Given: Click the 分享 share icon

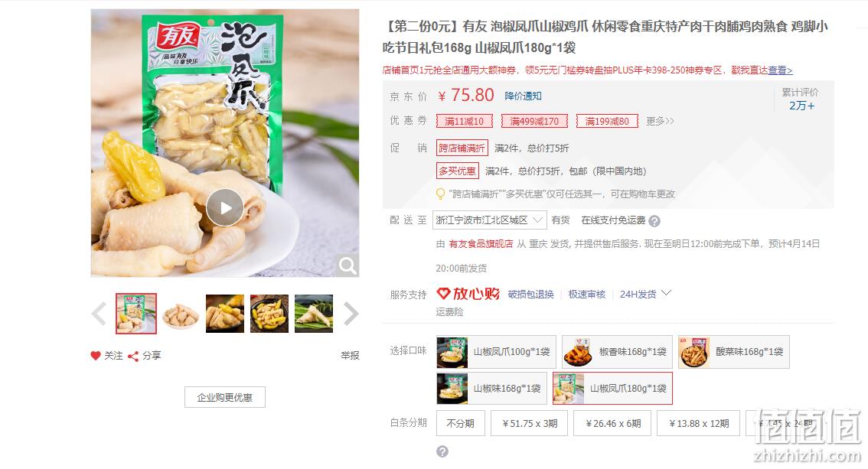Looking at the screenshot, I should (x=133, y=357).
